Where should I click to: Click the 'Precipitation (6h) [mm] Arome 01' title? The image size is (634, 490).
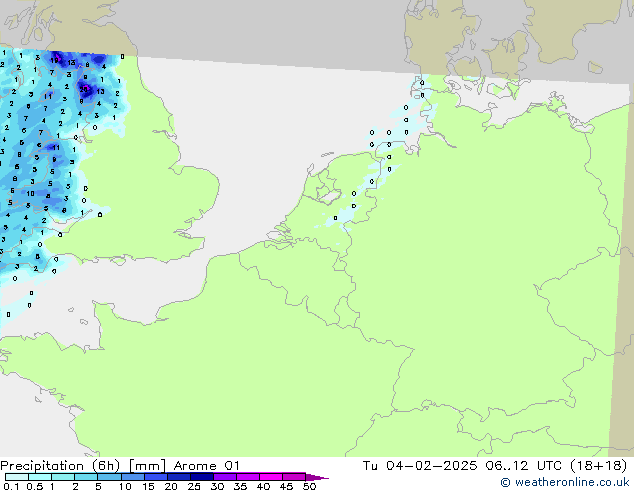click(x=120, y=466)
